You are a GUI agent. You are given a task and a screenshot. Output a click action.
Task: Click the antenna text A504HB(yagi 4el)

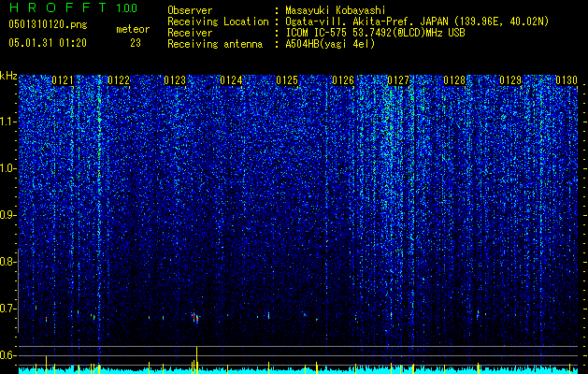point(330,44)
